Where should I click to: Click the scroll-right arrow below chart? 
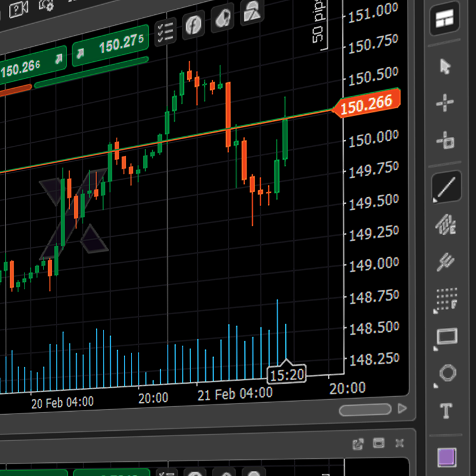point(402,409)
